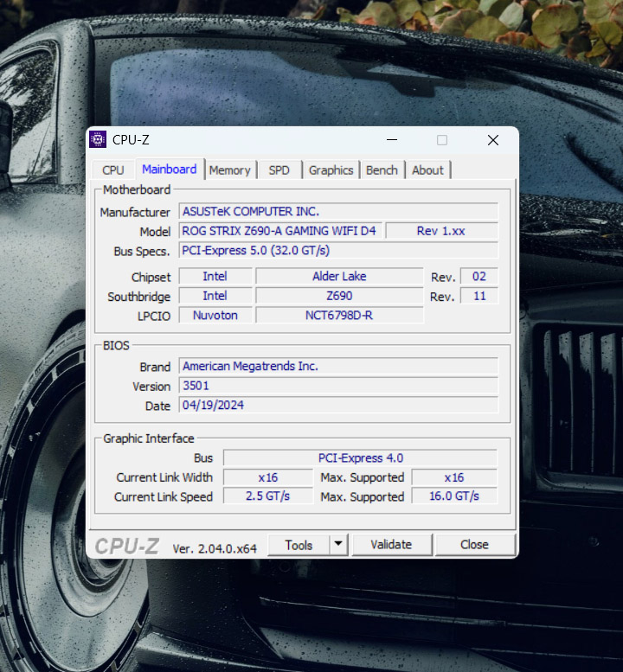The width and height of the screenshot is (623, 672).
Task: Show the About tab
Action: tap(428, 170)
